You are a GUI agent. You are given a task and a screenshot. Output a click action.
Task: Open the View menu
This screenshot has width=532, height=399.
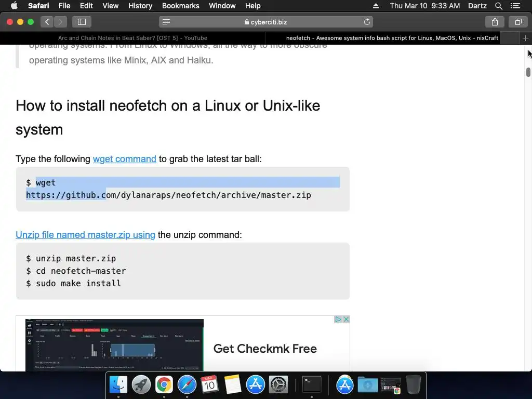click(110, 6)
